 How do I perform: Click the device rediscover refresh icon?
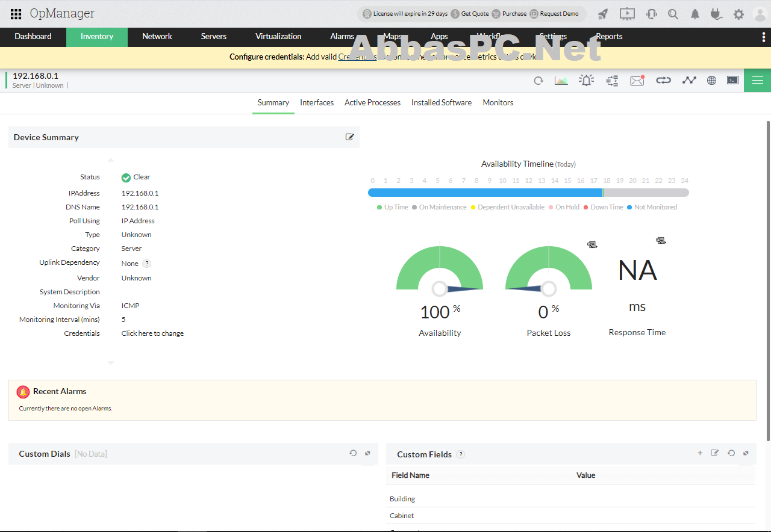tap(538, 81)
